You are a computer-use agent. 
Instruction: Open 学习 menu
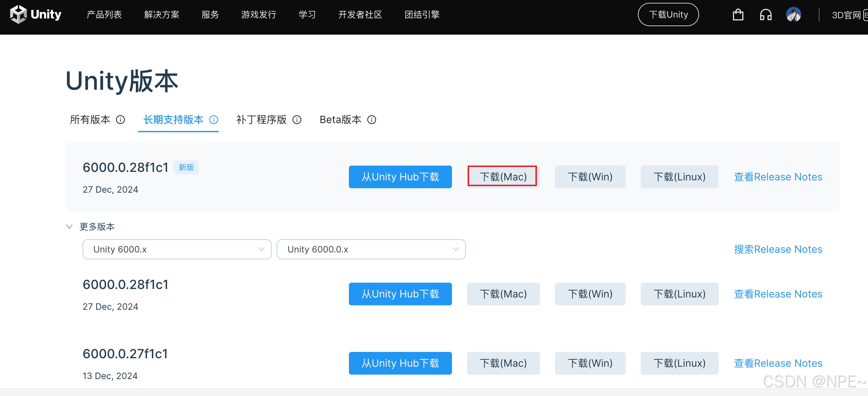click(x=307, y=15)
